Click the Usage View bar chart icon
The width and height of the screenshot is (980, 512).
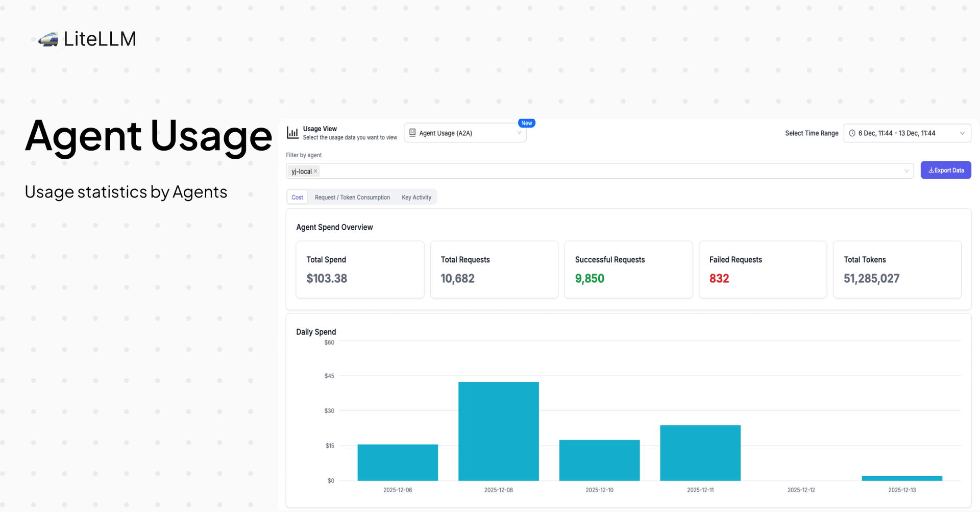click(x=292, y=133)
